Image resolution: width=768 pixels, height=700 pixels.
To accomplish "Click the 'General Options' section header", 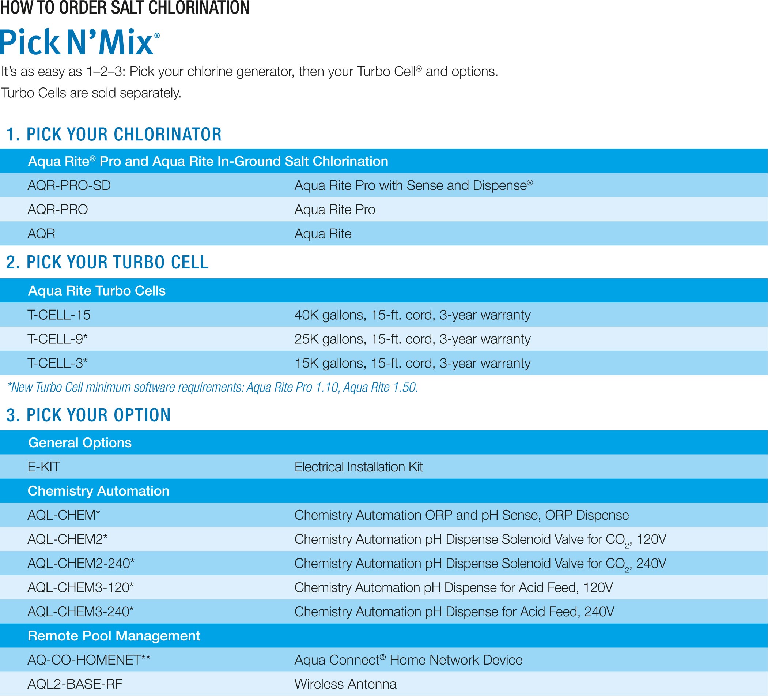I will 80,443.
